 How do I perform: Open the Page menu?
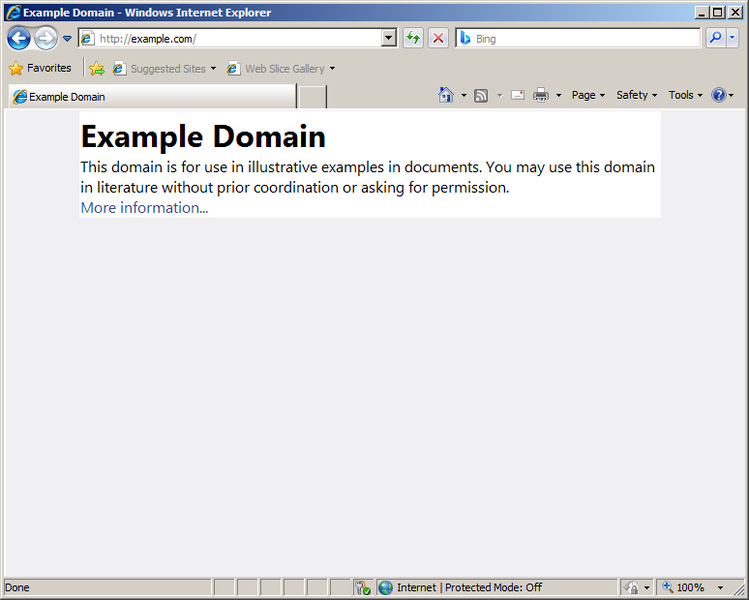pyautogui.click(x=588, y=95)
